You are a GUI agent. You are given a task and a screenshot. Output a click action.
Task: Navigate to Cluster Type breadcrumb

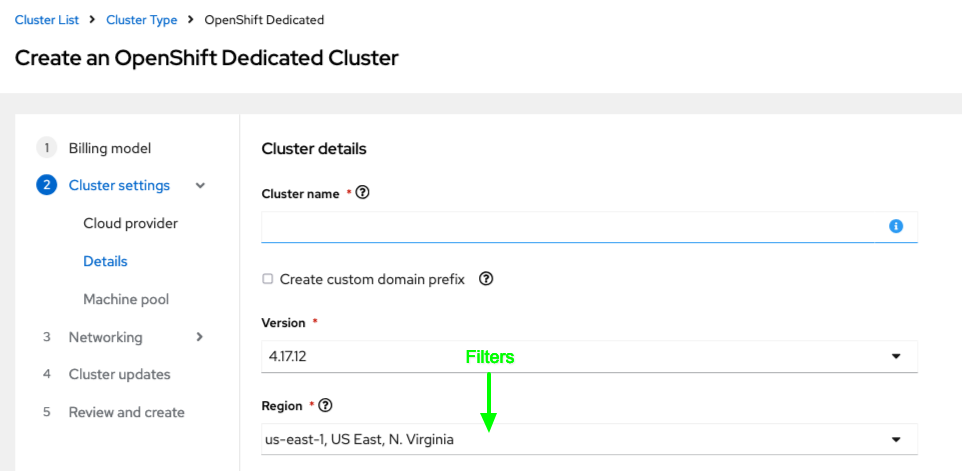[x=141, y=20]
